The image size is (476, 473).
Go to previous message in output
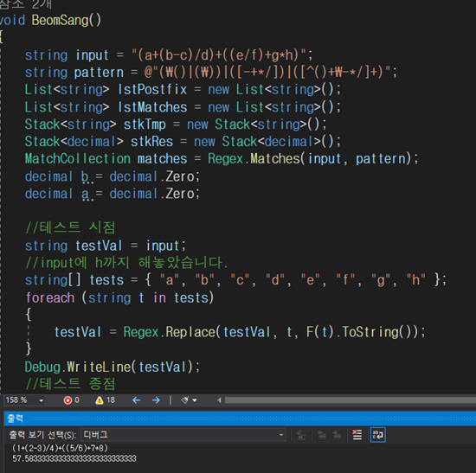[322, 435]
